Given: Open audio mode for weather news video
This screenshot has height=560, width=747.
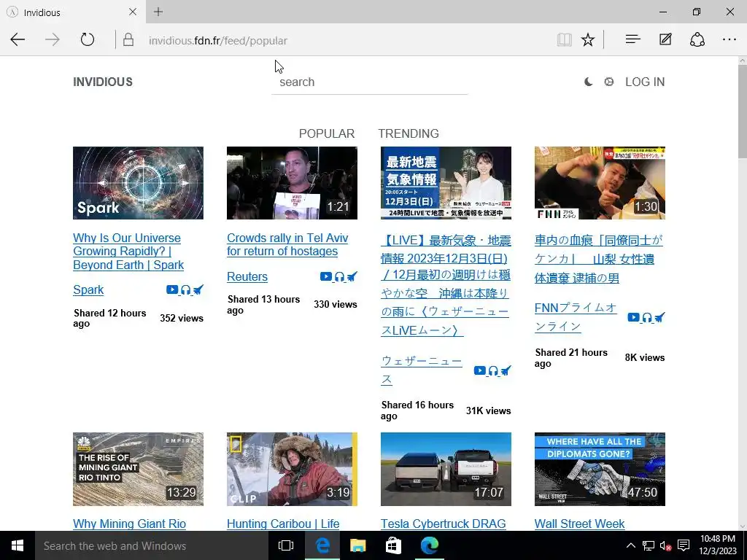Looking at the screenshot, I should coord(494,370).
